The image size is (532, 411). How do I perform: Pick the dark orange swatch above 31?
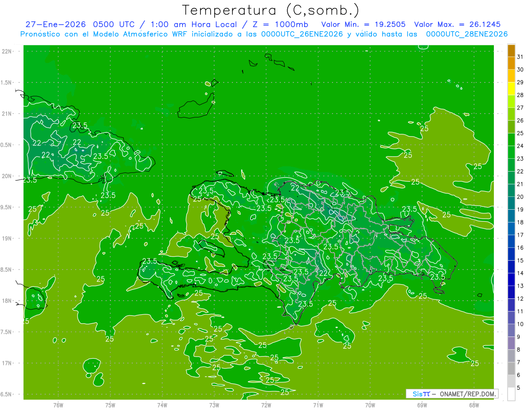pyautogui.click(x=511, y=51)
